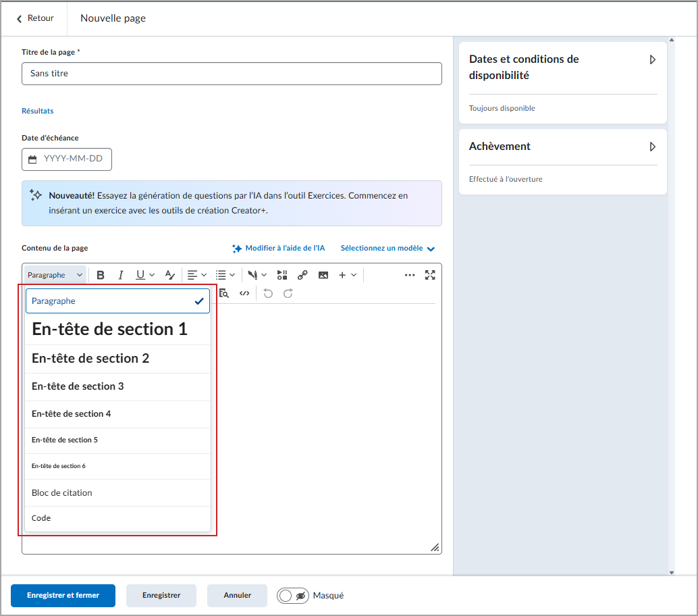698x616 pixels.
Task: Choose En-tête de section 6
Action: [x=117, y=466]
